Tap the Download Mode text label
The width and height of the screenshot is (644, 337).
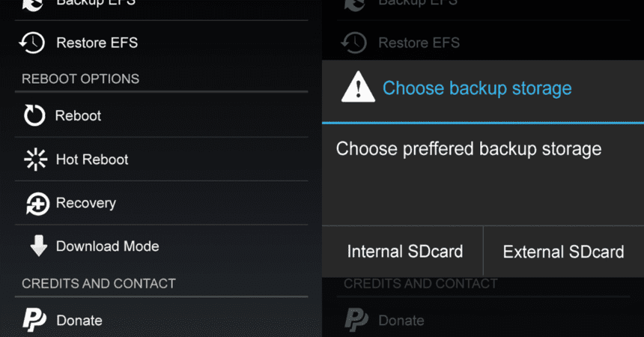(x=107, y=246)
